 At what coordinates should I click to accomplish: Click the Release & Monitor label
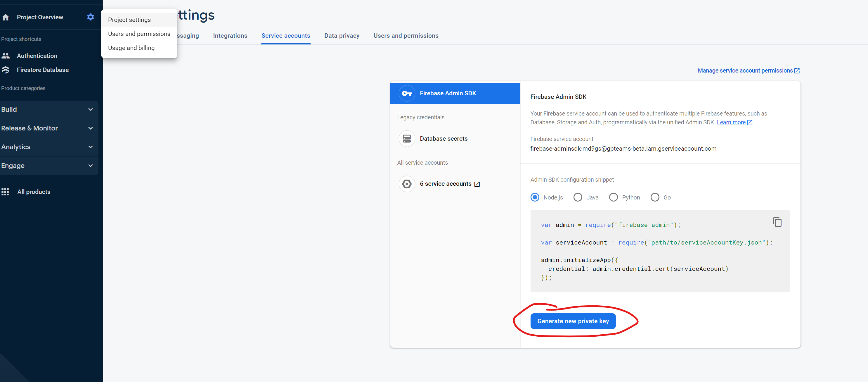coord(30,128)
